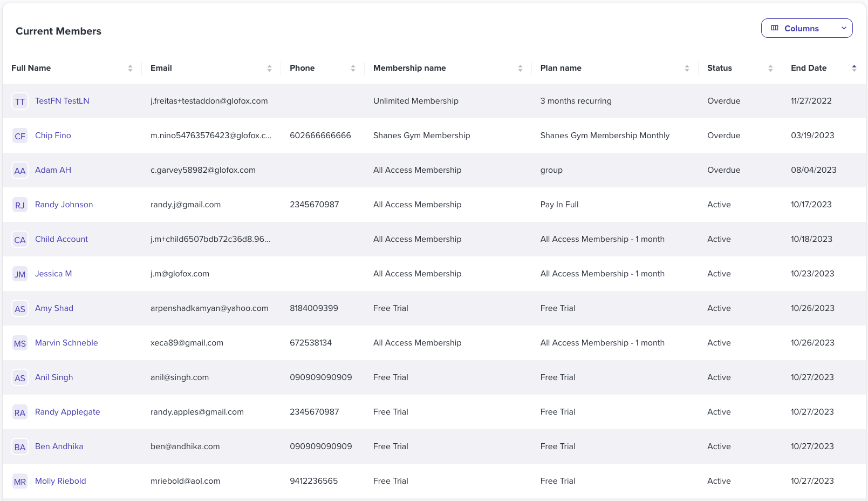The image size is (868, 501).
Task: Click the MR avatar for Molly Riebold
Action: [20, 481]
